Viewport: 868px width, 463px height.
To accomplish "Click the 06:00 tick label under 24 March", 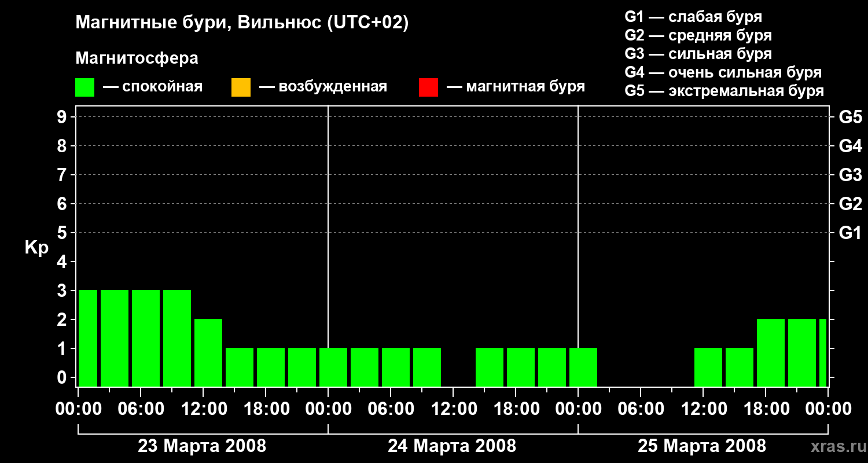I will tap(391, 409).
